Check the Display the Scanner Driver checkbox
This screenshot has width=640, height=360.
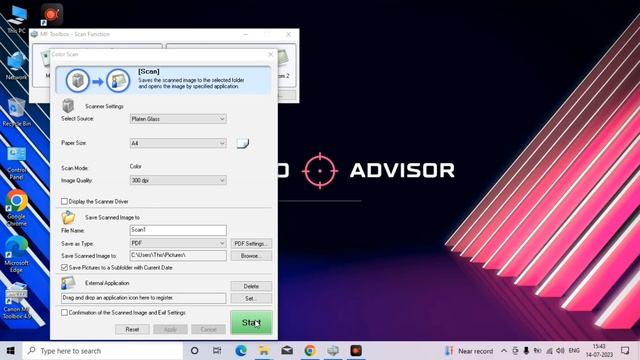pyautogui.click(x=64, y=201)
